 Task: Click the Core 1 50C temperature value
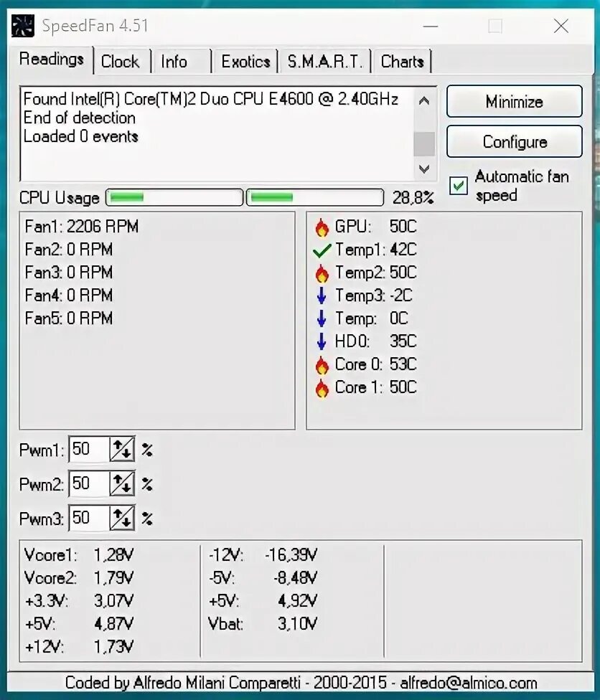click(403, 387)
